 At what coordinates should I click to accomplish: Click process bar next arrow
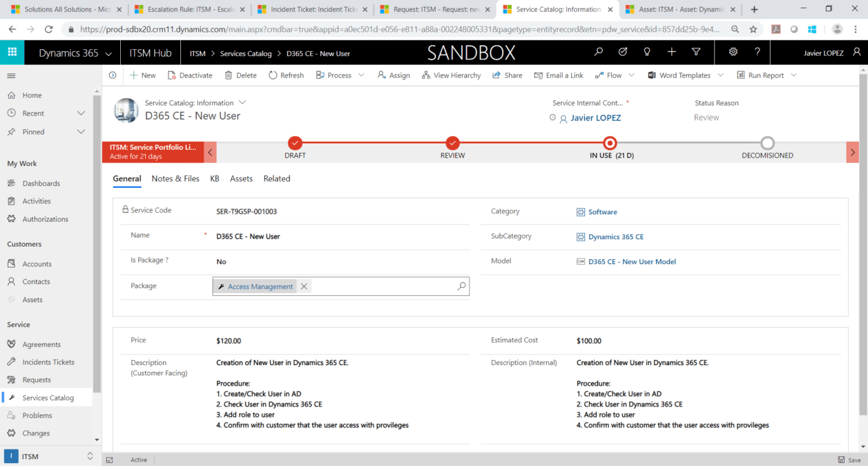click(853, 152)
